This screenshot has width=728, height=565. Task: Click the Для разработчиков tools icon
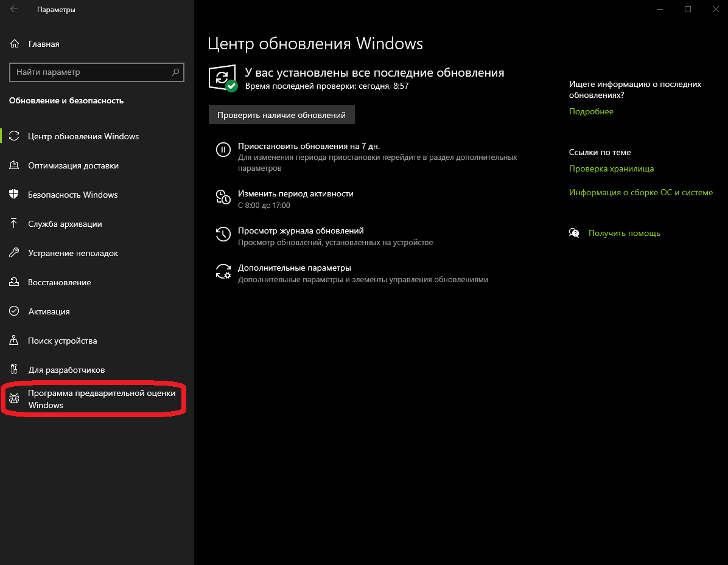[14, 370]
